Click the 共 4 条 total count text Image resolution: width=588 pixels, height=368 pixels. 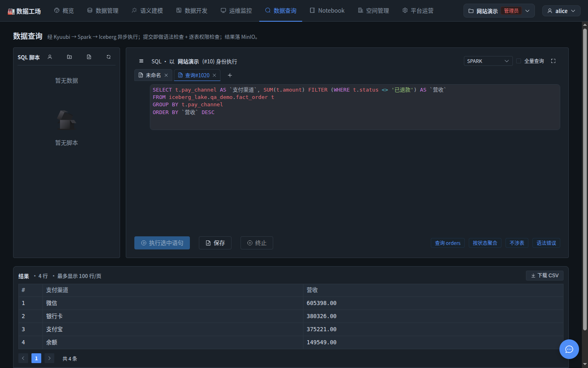(69, 359)
